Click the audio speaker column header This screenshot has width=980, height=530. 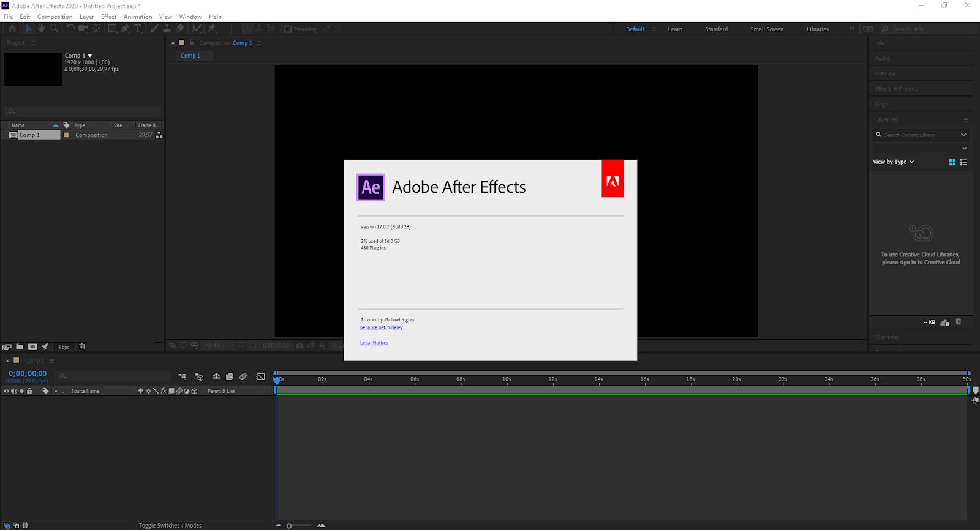[14, 391]
